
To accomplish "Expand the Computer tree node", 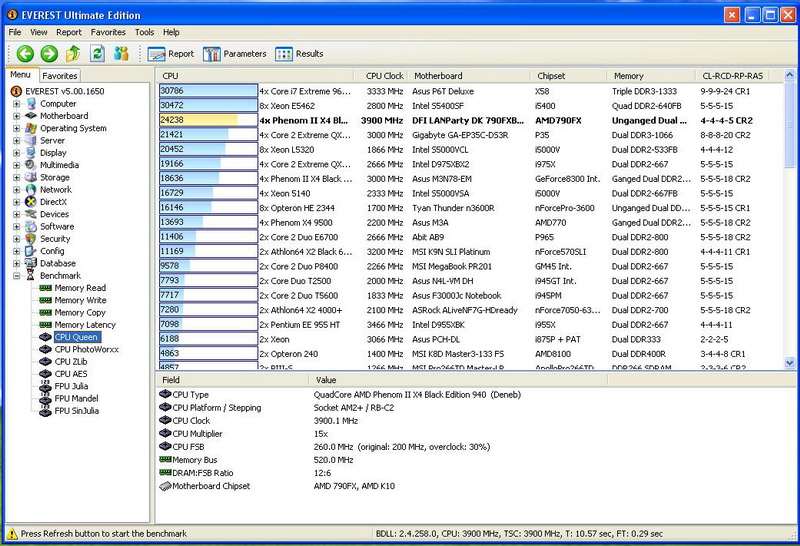I will click(x=17, y=104).
